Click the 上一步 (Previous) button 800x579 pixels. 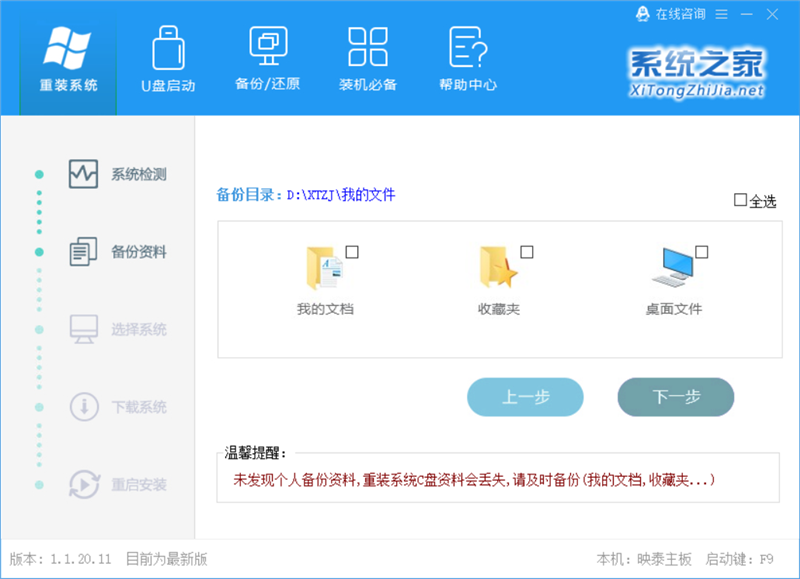pyautogui.click(x=525, y=397)
